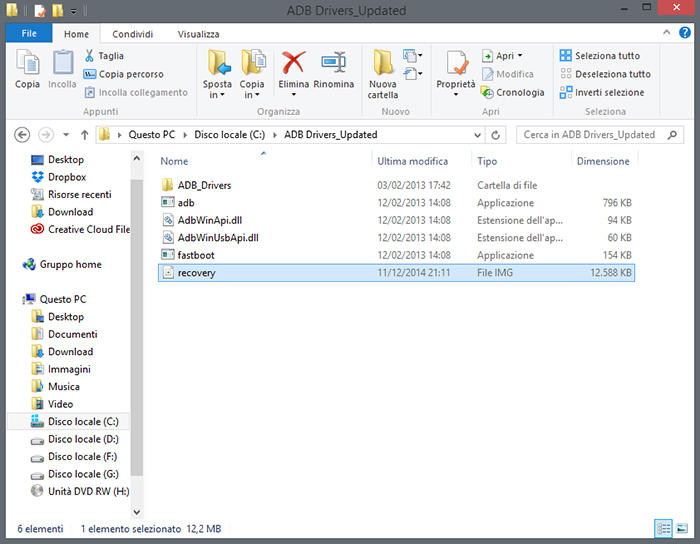The image size is (700, 544).
Task: Select Disco locale (D:) drive
Action: [x=75, y=439]
